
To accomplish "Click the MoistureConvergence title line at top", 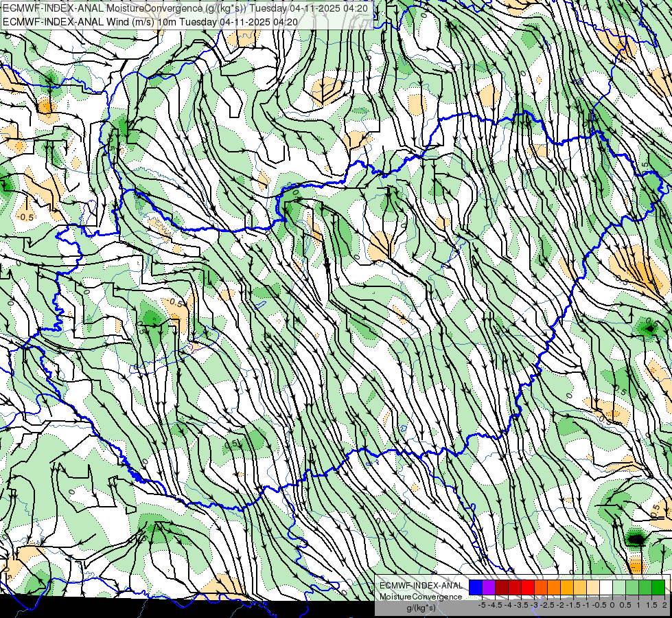I will (185, 8).
